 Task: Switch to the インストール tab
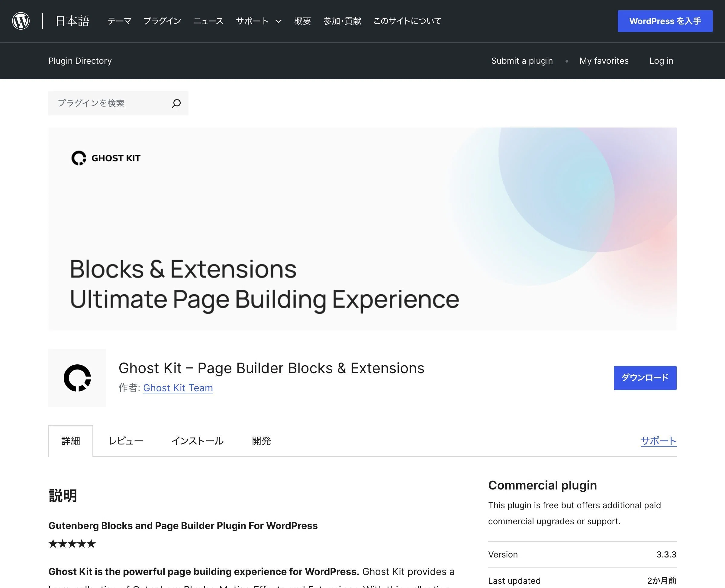coord(198,441)
